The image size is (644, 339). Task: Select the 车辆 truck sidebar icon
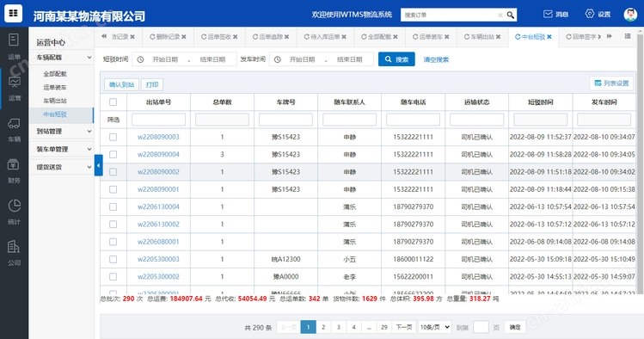(x=14, y=123)
